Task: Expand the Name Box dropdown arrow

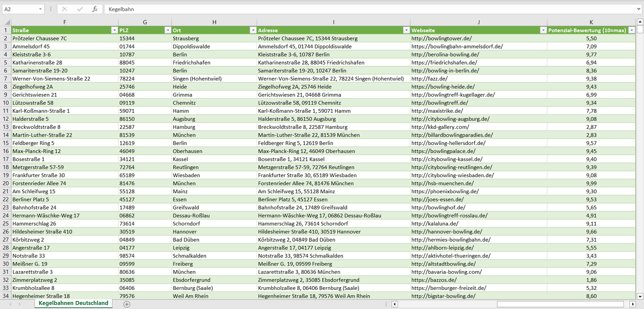Action: coord(41,9)
